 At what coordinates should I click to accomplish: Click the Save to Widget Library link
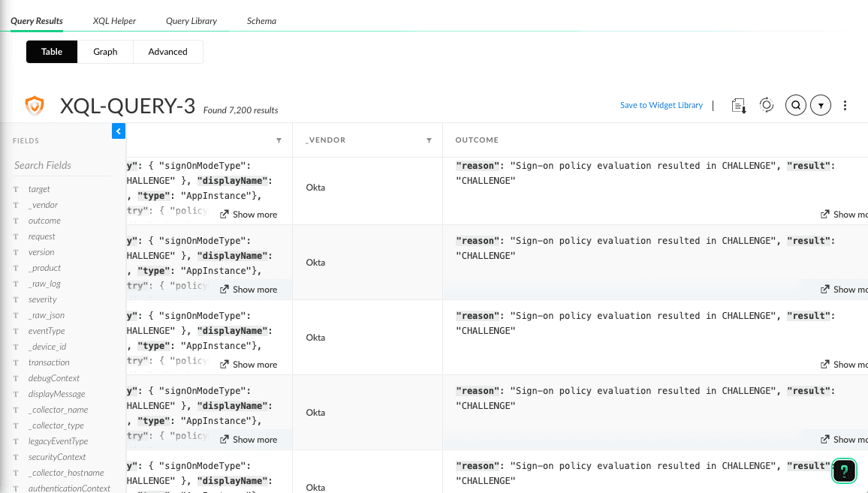661,106
